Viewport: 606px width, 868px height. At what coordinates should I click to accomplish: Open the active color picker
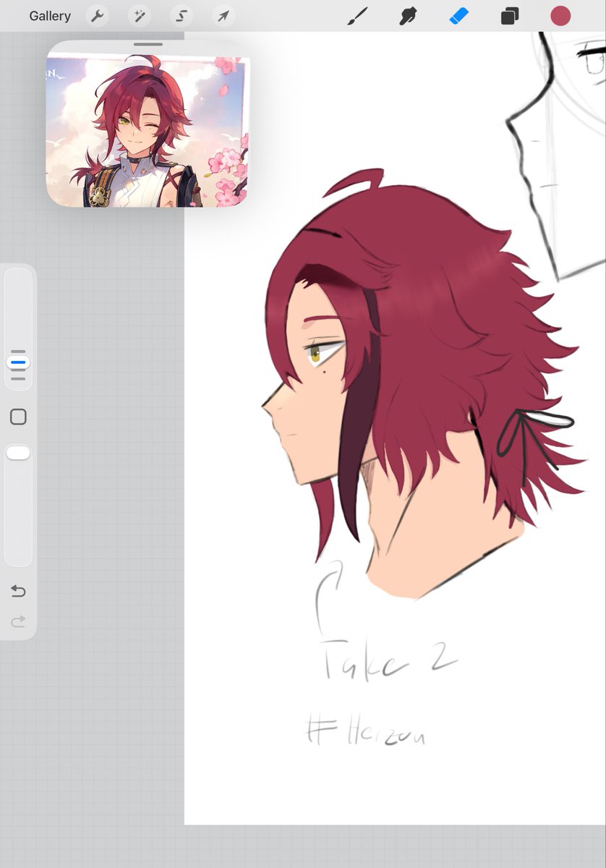coord(560,16)
